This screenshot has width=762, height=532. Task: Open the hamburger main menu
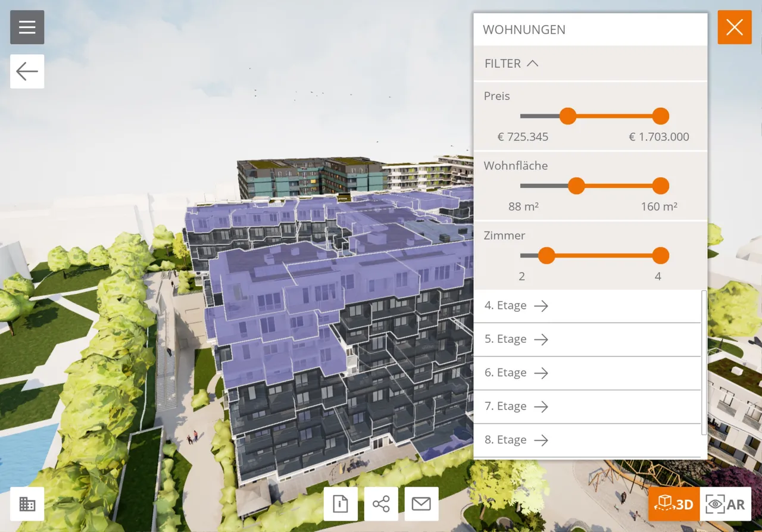27,27
